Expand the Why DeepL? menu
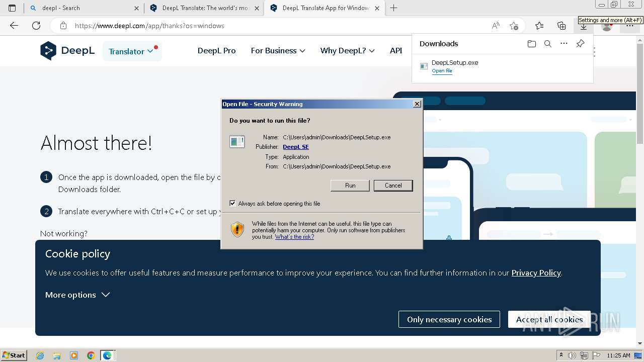Screen dimensions: 644x362 (x=347, y=51)
